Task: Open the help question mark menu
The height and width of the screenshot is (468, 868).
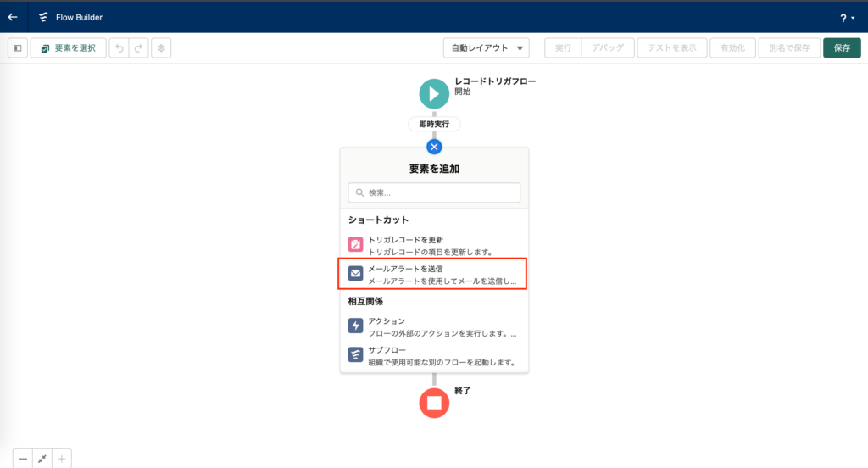Action: [x=846, y=17]
